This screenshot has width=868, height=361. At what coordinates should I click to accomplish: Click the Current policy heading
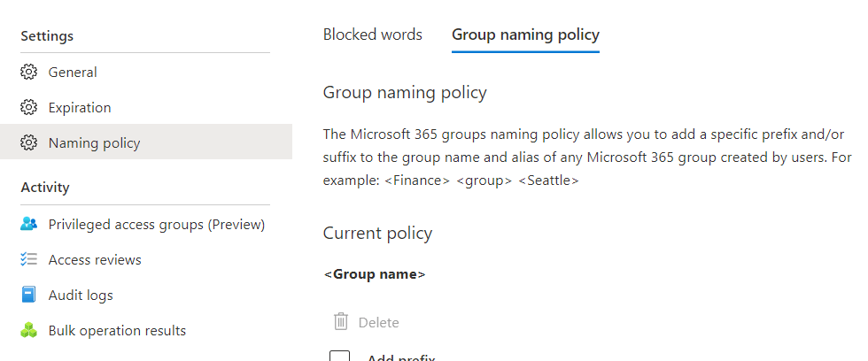pyautogui.click(x=377, y=233)
